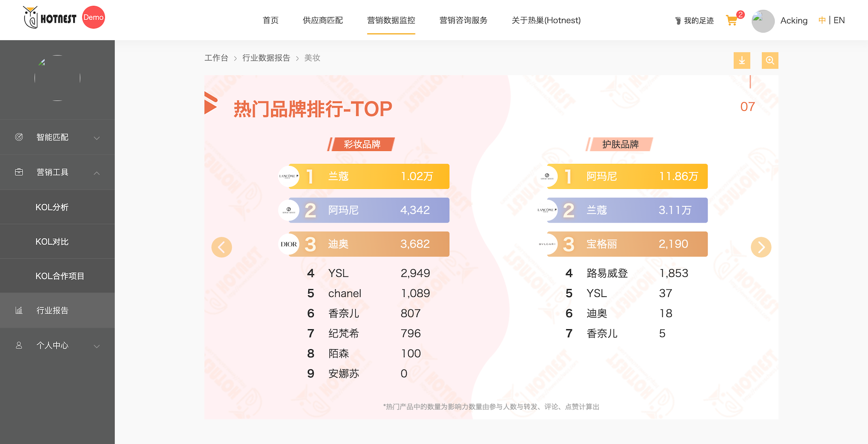
Task: Click 行业数据报告 breadcrumb link
Action: pyautogui.click(x=266, y=58)
